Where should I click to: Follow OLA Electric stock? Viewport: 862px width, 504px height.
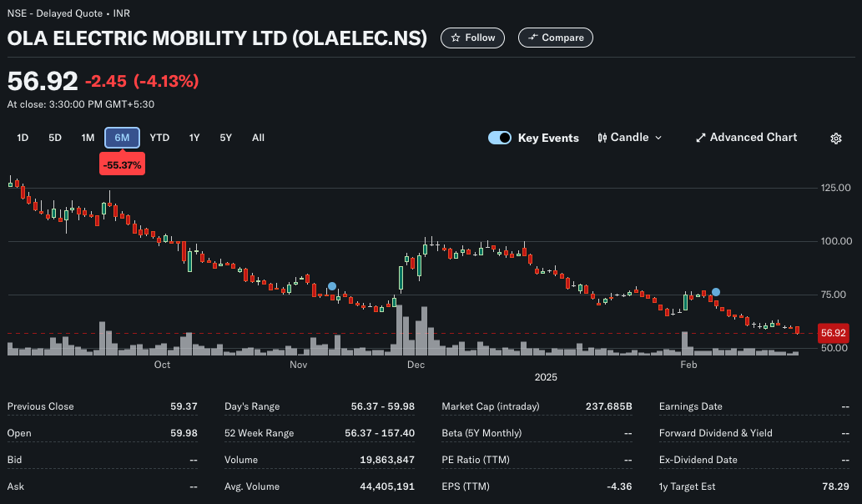pyautogui.click(x=473, y=38)
